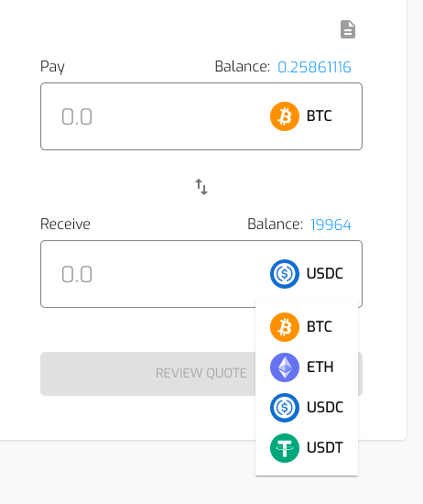Click the swap direction arrows icon
This screenshot has width=423, height=504.
point(201,187)
